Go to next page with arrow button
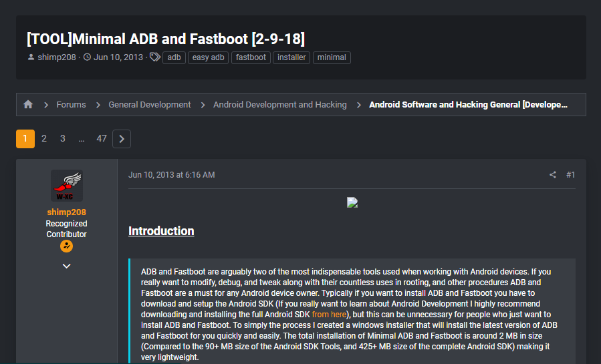 point(122,138)
